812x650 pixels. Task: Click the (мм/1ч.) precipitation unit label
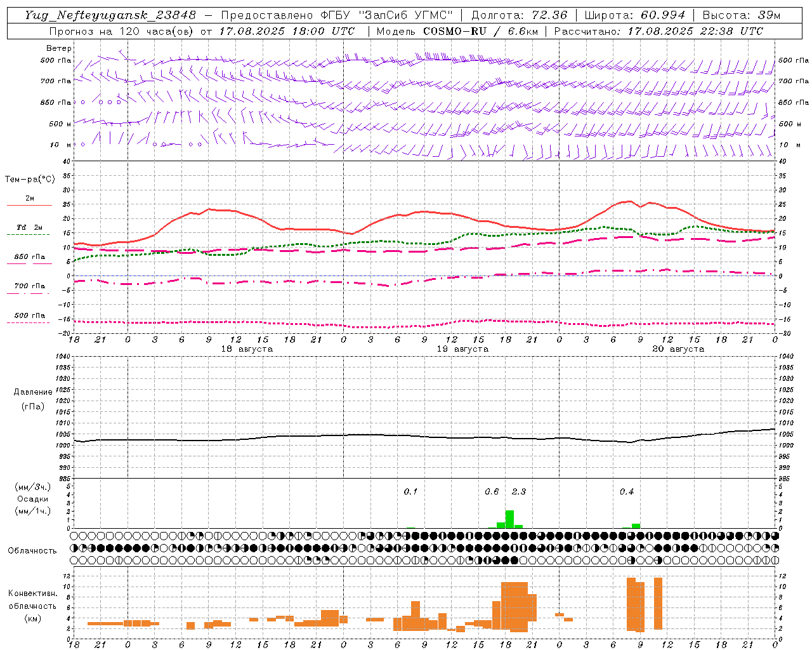pyautogui.click(x=33, y=510)
